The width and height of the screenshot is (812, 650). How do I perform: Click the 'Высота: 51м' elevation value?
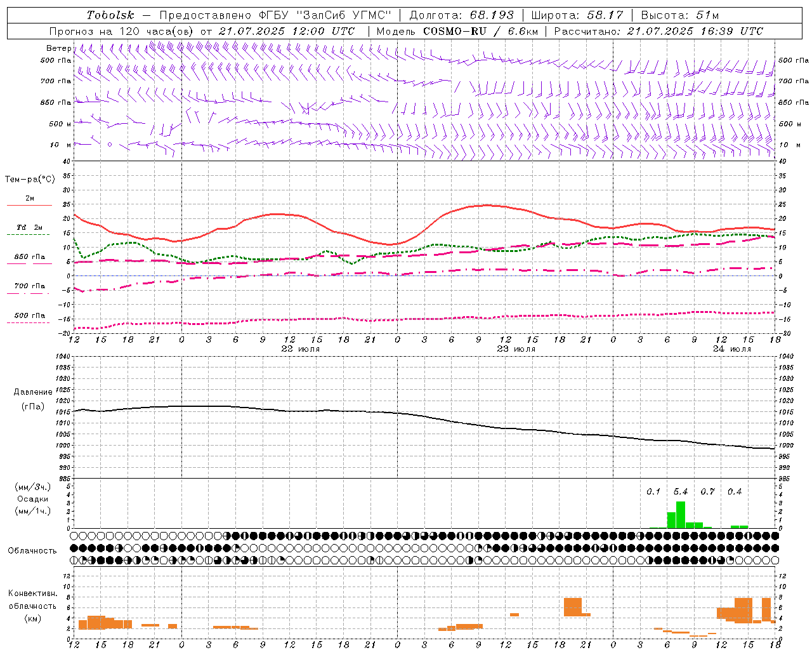pyautogui.click(x=680, y=15)
